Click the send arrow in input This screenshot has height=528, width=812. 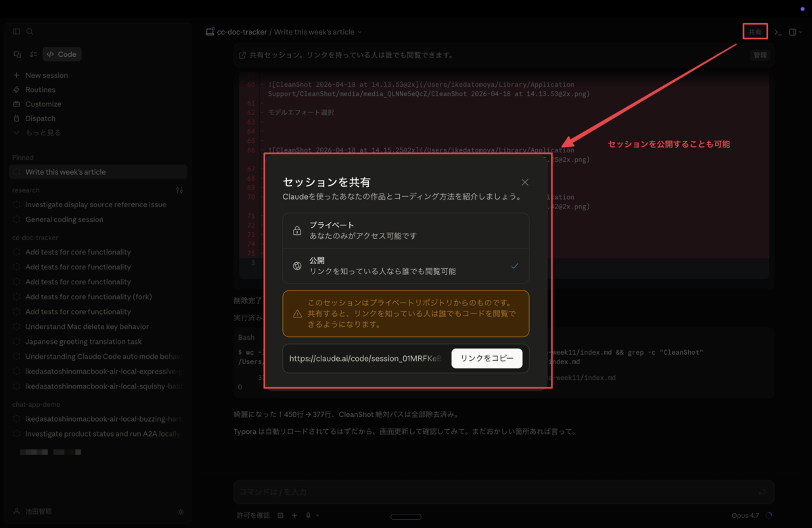(x=763, y=492)
